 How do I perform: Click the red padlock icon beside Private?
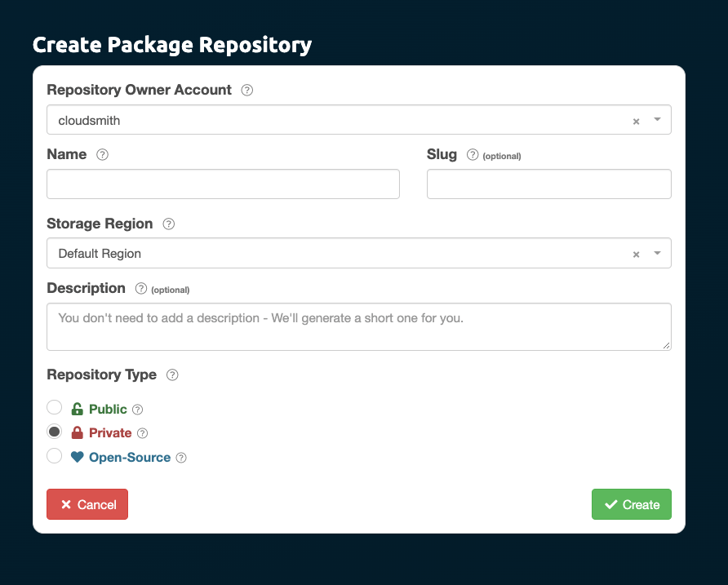pos(79,432)
